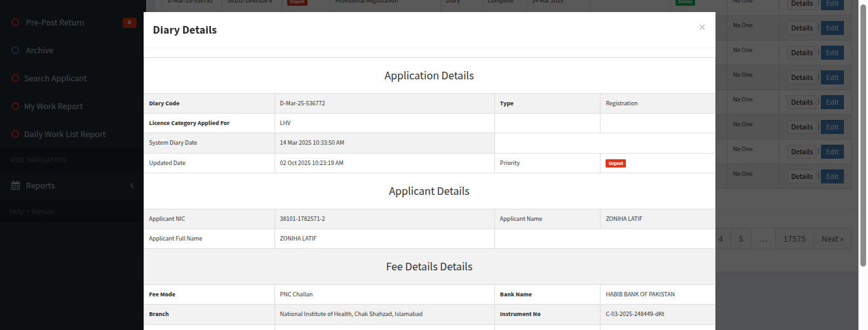Screen dimensions: 868x330
Task: Click the System Diary Date value 14 Mar 2025
Action: coord(312,143)
